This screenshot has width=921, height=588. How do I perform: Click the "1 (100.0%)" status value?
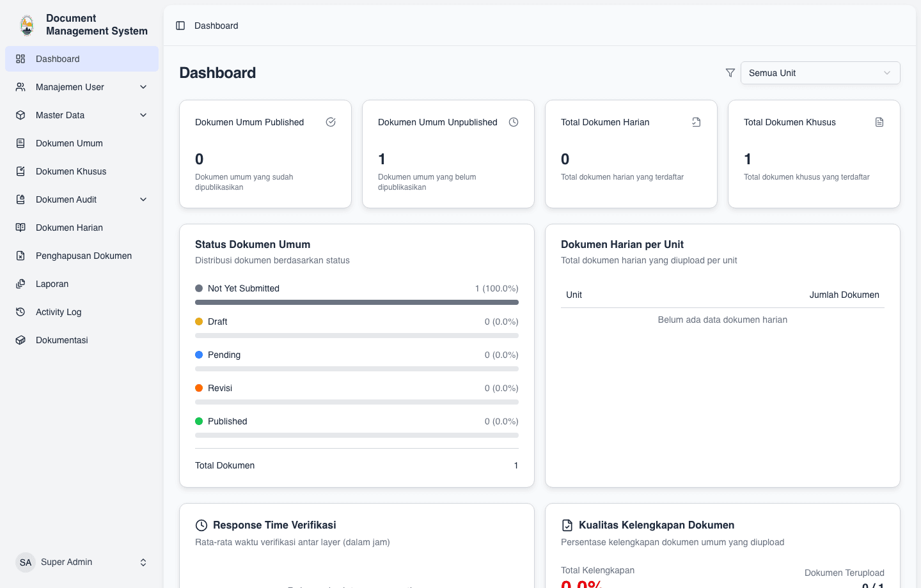[497, 288]
